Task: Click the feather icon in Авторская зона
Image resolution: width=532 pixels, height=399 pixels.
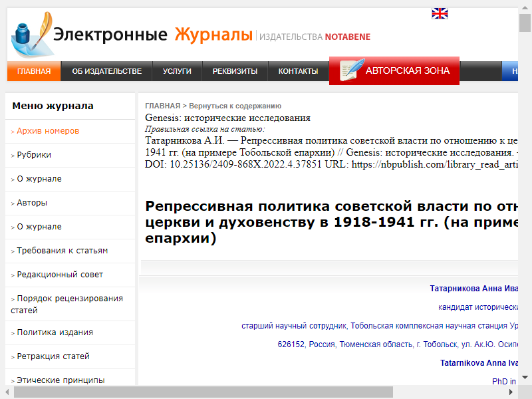Action: coord(352,70)
